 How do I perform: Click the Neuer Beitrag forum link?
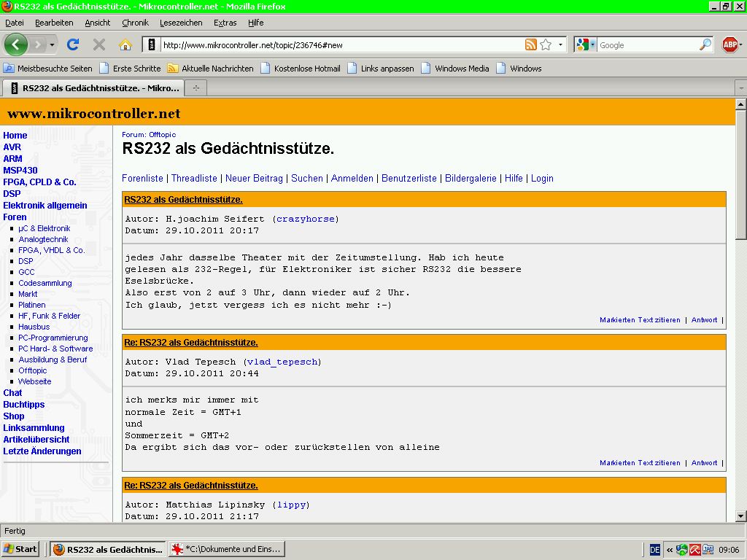(x=254, y=178)
